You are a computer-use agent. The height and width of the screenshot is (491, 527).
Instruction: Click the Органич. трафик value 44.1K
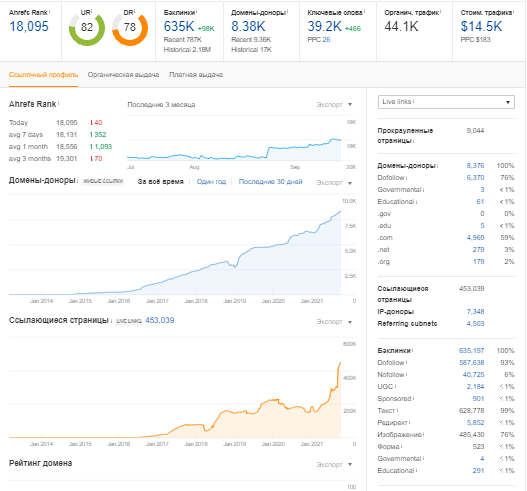401,27
